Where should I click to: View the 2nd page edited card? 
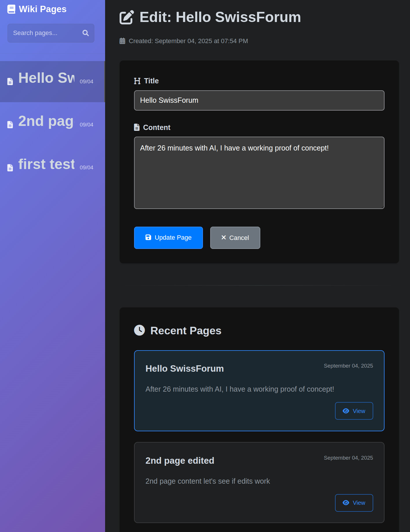click(x=354, y=503)
